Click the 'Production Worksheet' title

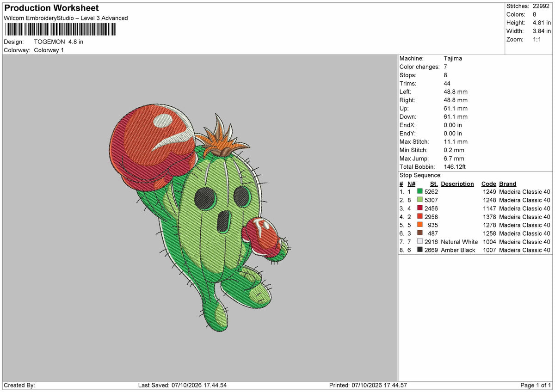[x=51, y=8]
